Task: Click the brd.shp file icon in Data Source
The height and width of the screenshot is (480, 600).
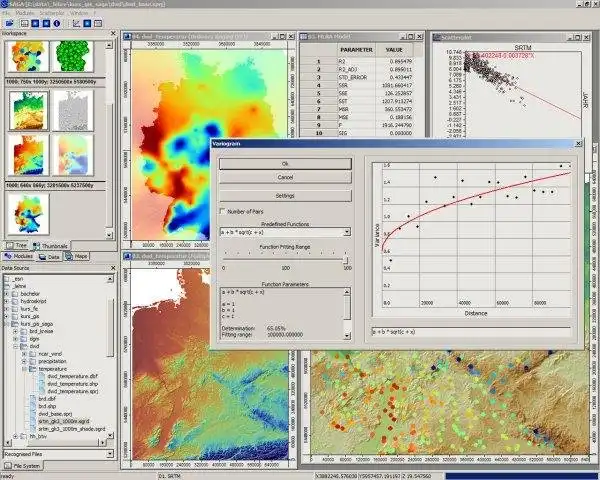Action: (x=33, y=406)
